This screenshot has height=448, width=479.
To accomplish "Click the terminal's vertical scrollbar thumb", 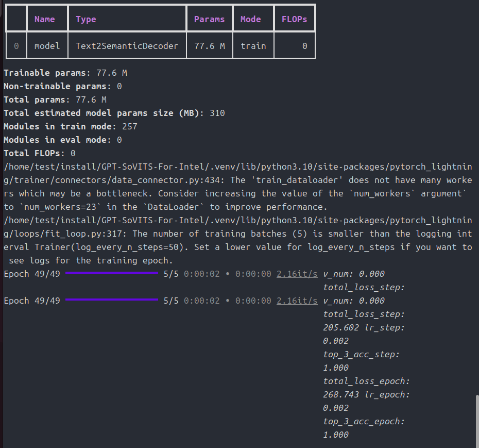I will (476, 420).
